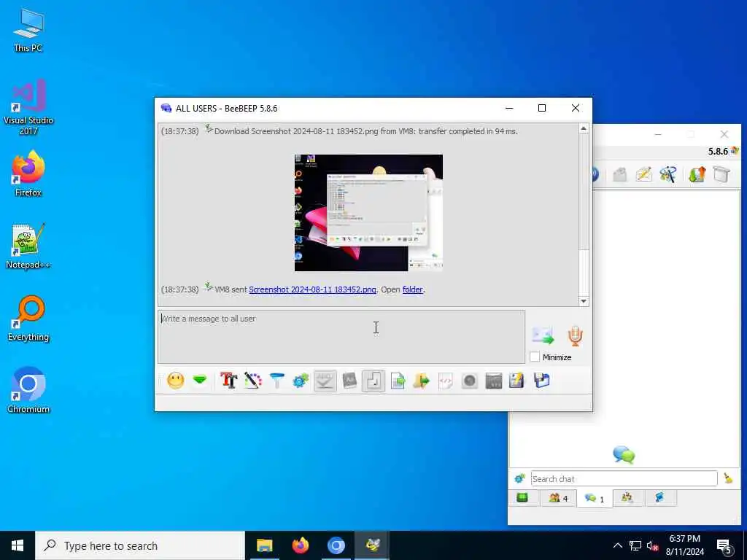
Task: Click the colorful BeeBEEP logo next to 5.8.6
Action: pos(735,151)
